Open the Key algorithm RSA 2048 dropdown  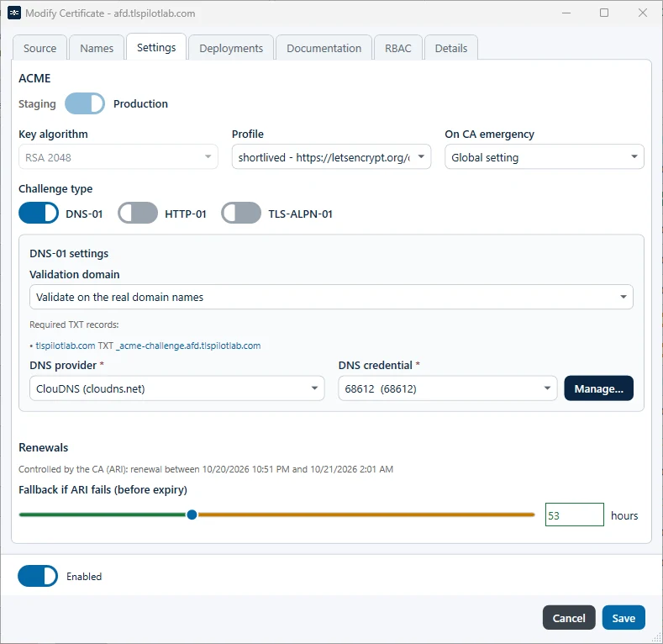coord(118,157)
